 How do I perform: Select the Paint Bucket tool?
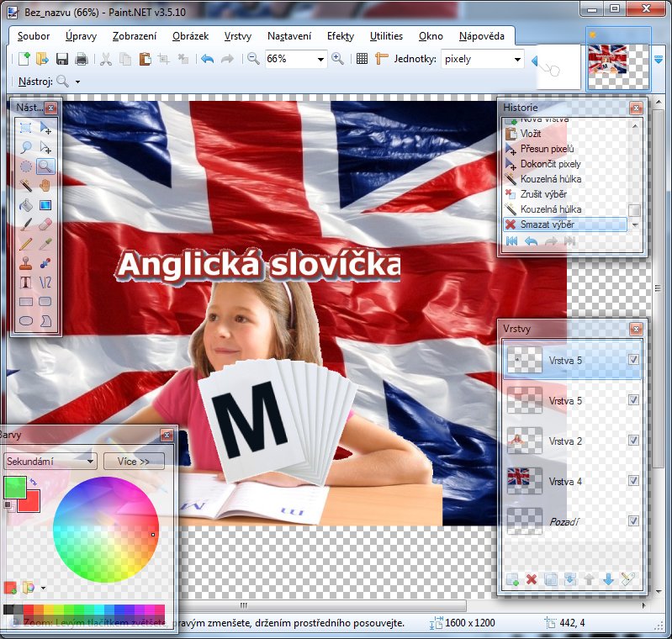26,205
